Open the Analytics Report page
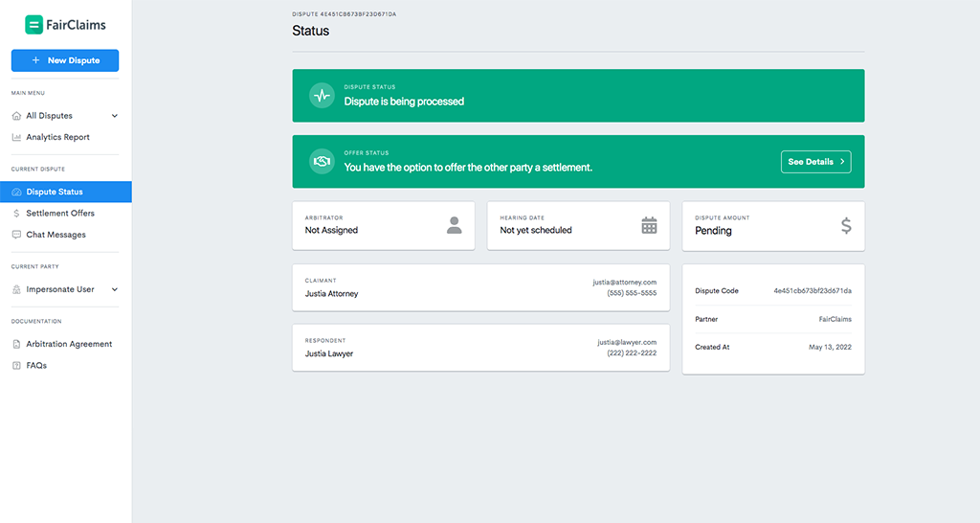This screenshot has width=980, height=523. (57, 137)
